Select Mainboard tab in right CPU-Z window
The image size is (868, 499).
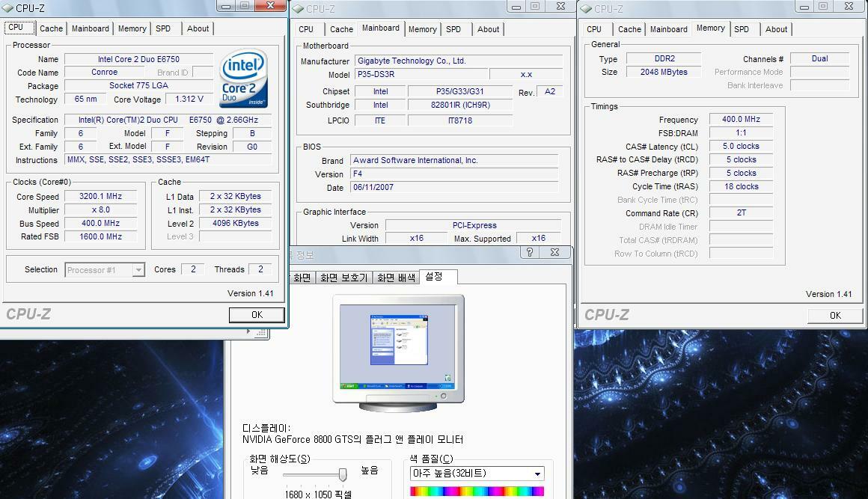coord(669,29)
